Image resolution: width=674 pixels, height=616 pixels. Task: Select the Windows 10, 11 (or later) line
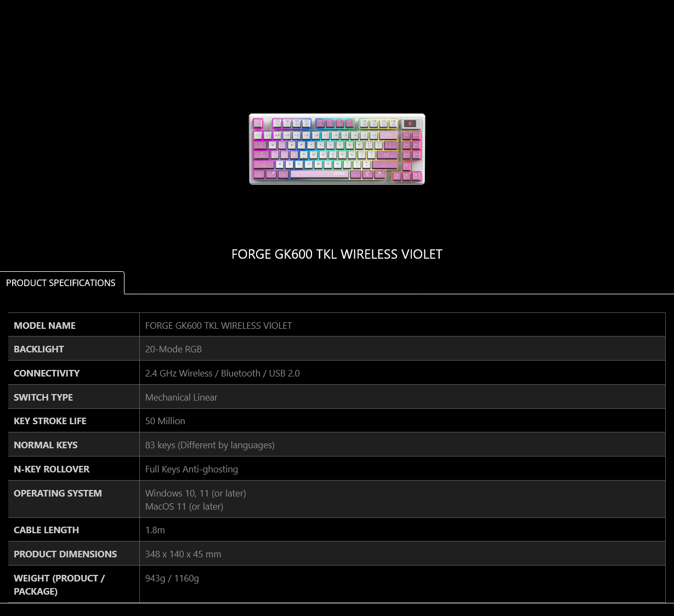pyautogui.click(x=195, y=493)
